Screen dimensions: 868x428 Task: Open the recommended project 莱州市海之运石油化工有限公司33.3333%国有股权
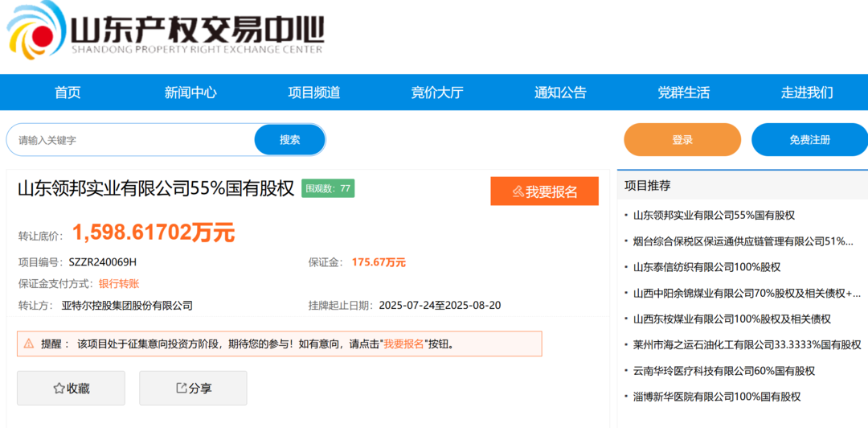click(747, 345)
